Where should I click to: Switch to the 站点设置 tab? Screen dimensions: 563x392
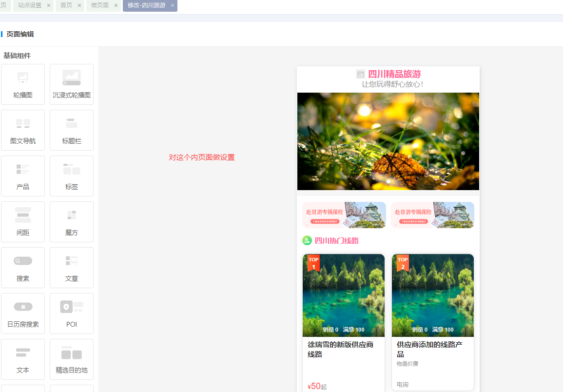(x=30, y=5)
